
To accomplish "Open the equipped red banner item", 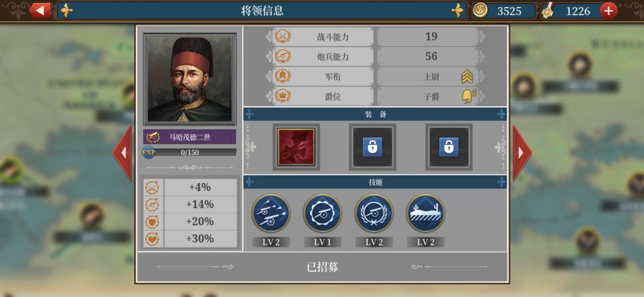I will click(296, 147).
